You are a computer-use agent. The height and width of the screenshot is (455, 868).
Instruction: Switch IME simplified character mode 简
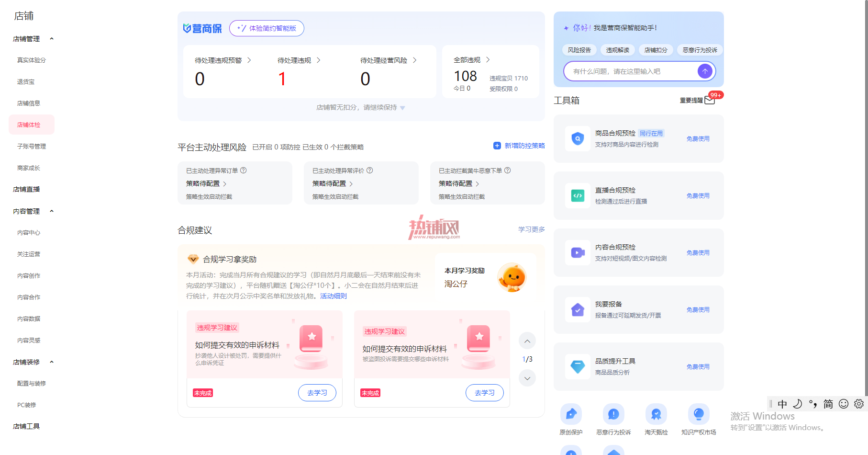828,404
